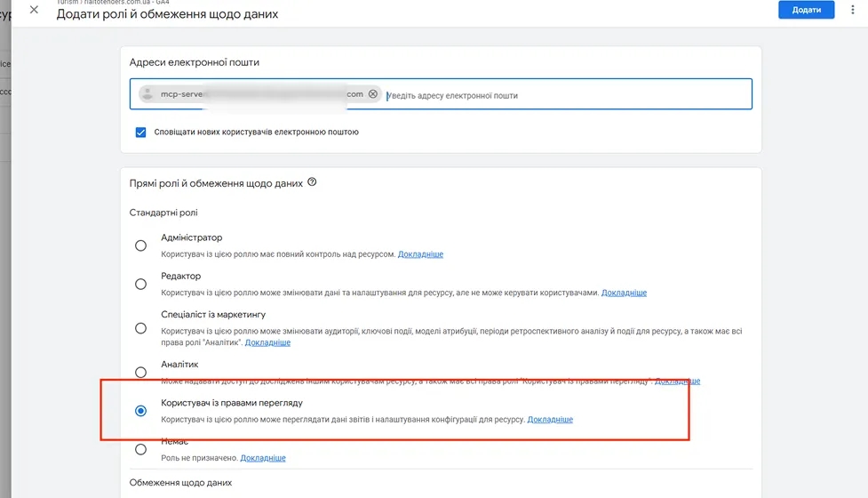Select the Немає role radio button
Viewport: 868px width, 498px height.
[140, 449]
